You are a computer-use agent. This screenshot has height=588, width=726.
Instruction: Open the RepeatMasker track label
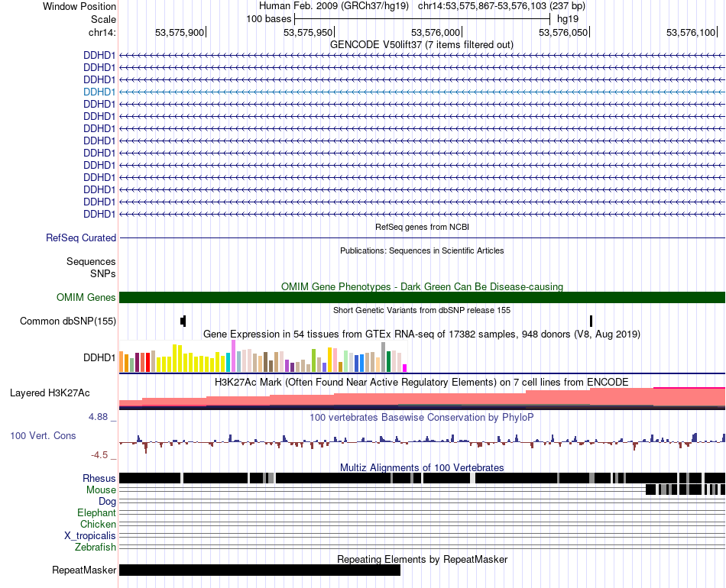tap(84, 570)
